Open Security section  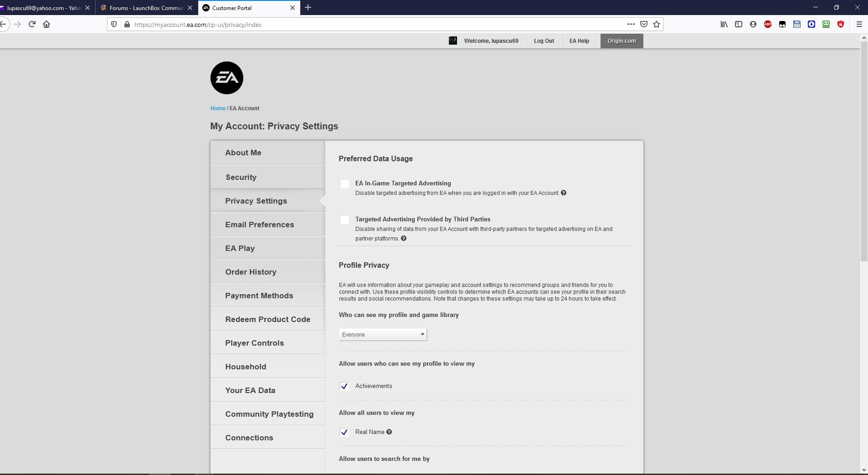pyautogui.click(x=268, y=177)
